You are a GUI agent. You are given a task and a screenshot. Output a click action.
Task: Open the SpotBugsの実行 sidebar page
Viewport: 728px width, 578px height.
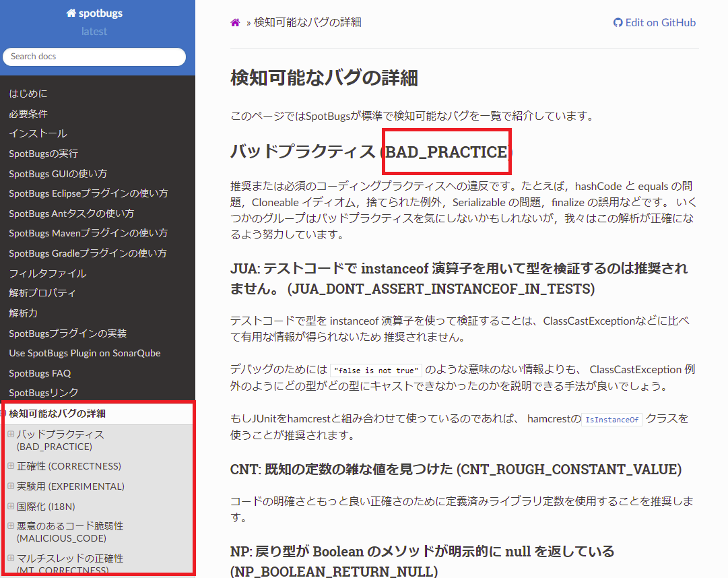(43, 154)
